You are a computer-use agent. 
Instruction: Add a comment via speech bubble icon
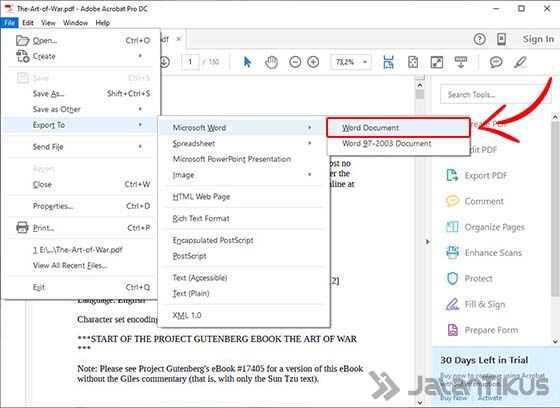[x=496, y=62]
